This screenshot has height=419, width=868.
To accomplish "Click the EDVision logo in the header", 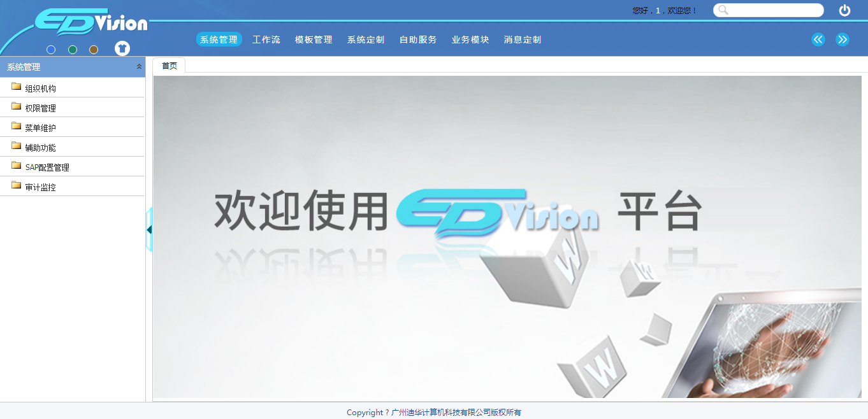I will tap(91, 21).
